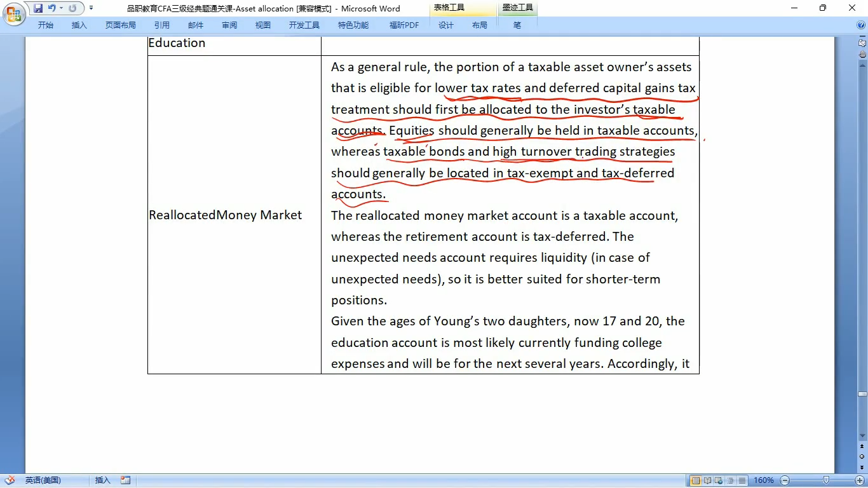The image size is (868, 488).
Task: Click the macro recording status icon
Action: pos(126,480)
